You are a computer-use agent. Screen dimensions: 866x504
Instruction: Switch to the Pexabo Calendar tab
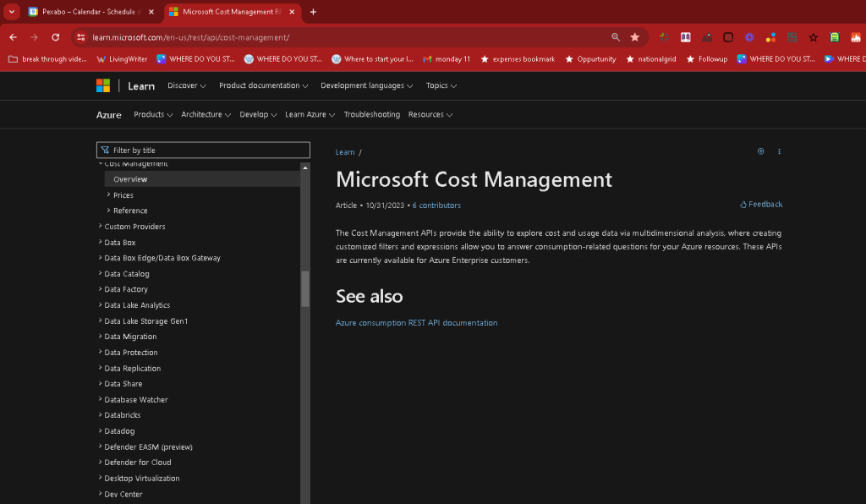click(x=91, y=12)
